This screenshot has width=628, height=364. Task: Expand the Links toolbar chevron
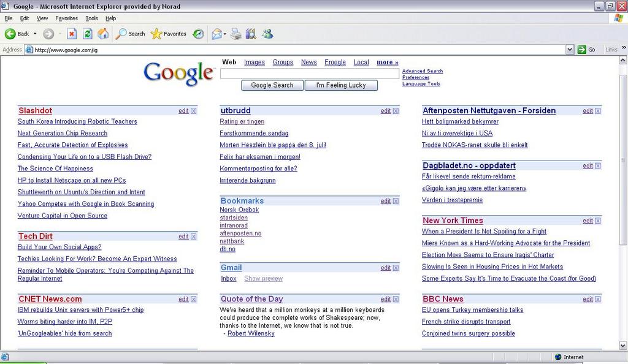[624, 48]
